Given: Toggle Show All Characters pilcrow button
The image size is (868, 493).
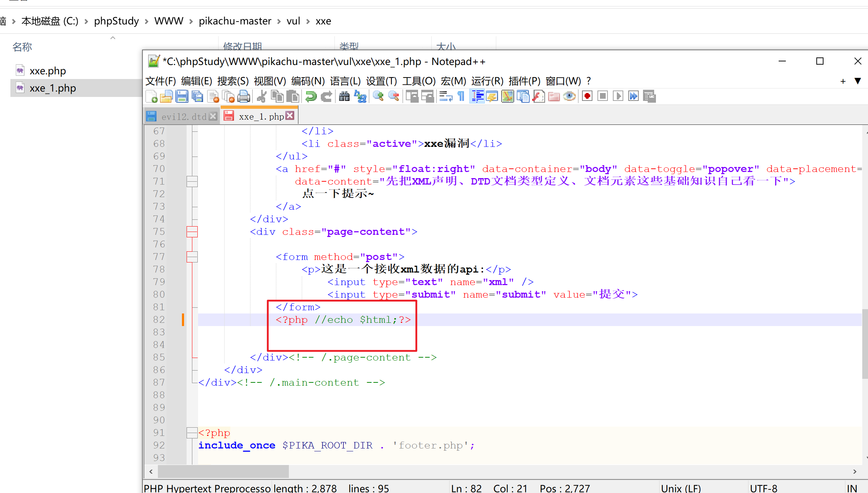Looking at the screenshot, I should (461, 96).
